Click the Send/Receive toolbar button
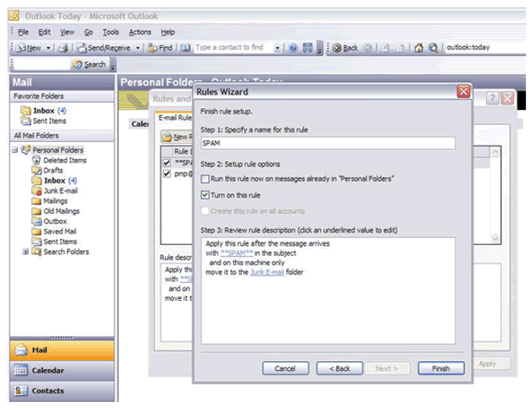This screenshot has width=532, height=410. coord(104,48)
